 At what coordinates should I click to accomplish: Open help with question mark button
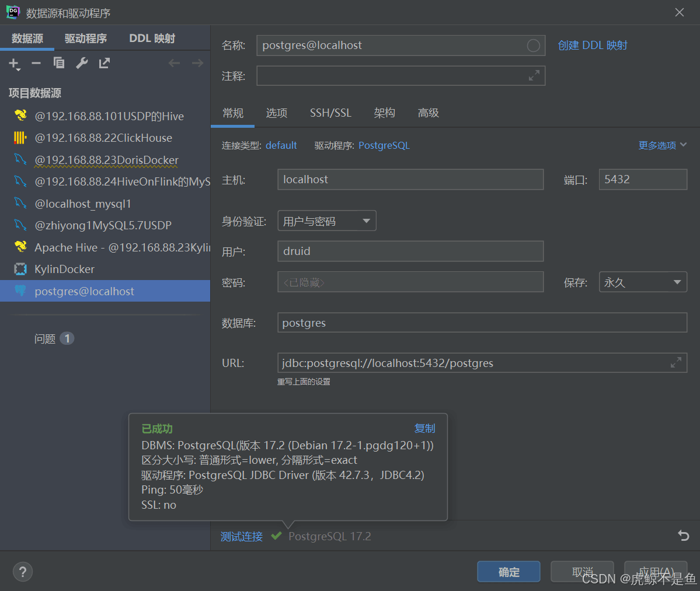pos(23,572)
